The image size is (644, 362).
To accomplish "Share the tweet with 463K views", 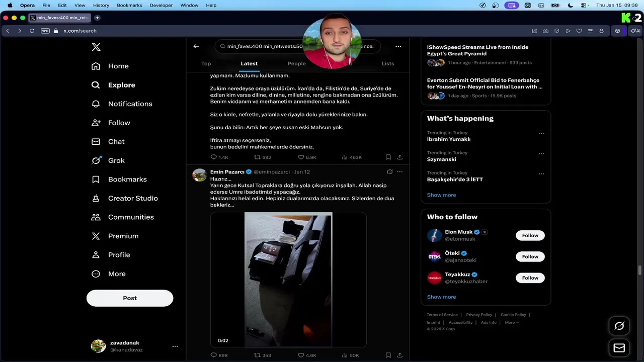I will 399,157.
